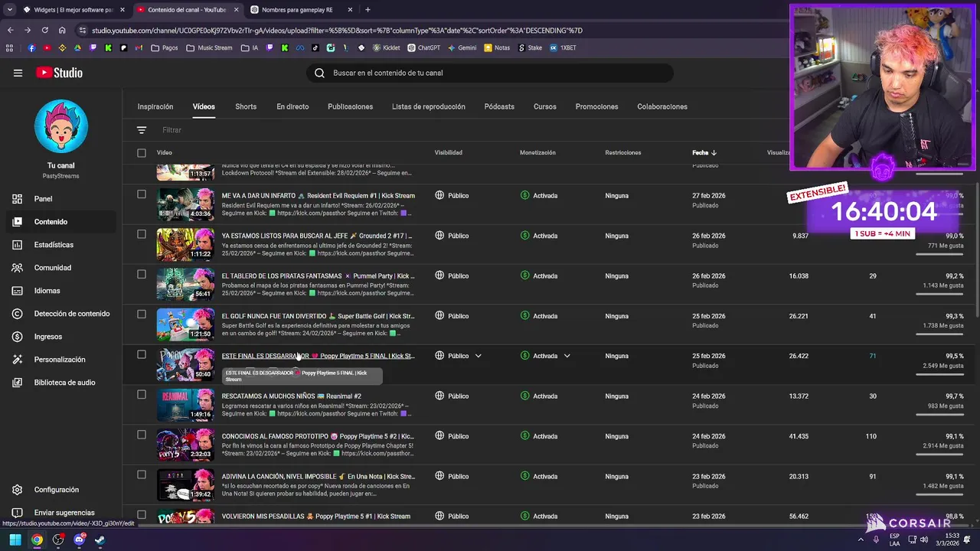Image resolution: width=980 pixels, height=551 pixels.
Task: Click Enviar sugerencias feedback icon
Action: pyautogui.click(x=17, y=513)
